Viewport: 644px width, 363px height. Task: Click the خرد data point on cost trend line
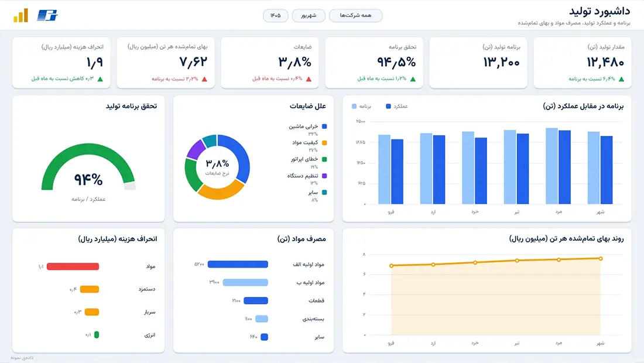(475, 262)
